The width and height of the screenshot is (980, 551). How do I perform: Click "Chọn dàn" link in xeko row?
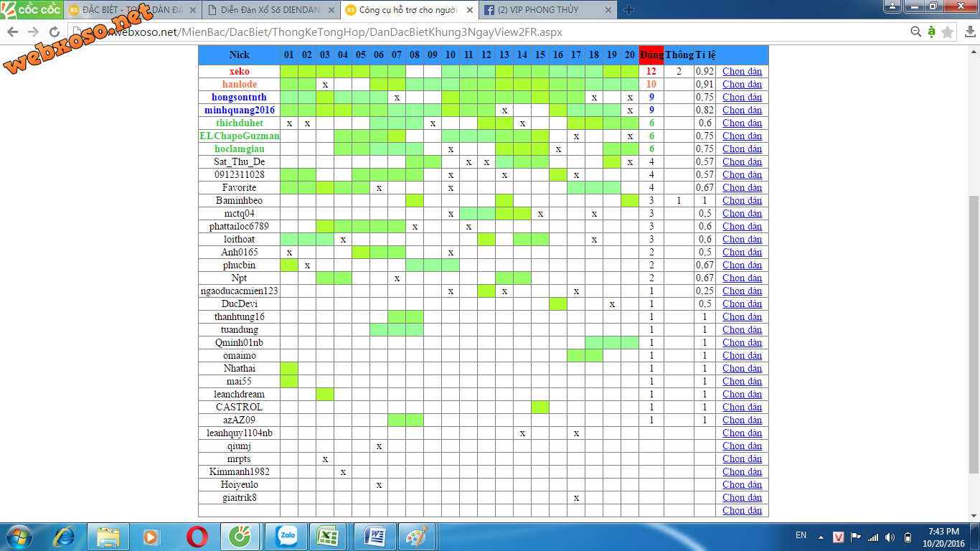click(x=742, y=71)
